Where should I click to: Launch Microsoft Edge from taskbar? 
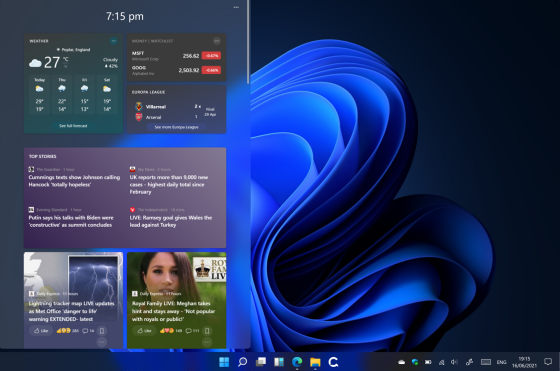pos(297,362)
